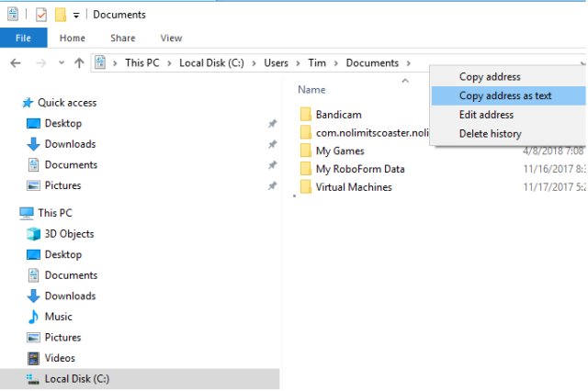The image size is (588, 391).
Task: Select Quick access in navigation pane
Action: point(67,103)
